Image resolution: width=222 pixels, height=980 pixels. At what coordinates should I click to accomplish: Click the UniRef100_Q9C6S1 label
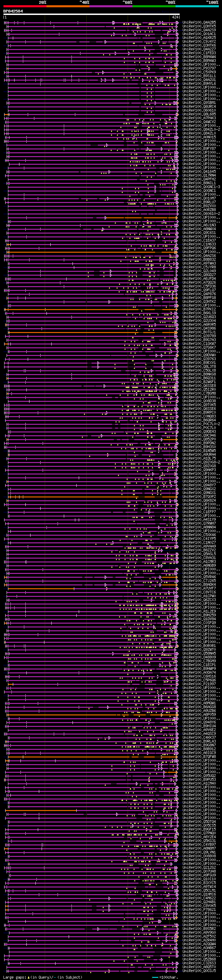199,233
